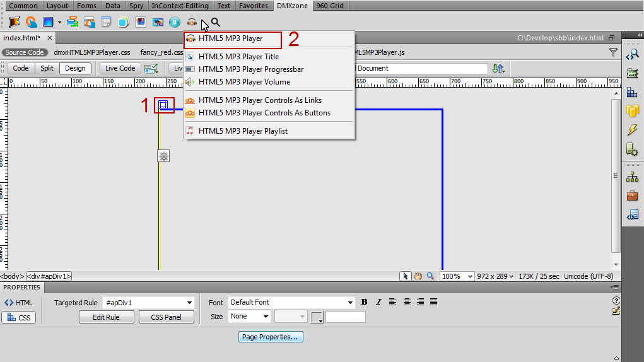Click the blue blocks icon in side dock
The height and width of the screenshot is (362, 644).
pos(633,92)
